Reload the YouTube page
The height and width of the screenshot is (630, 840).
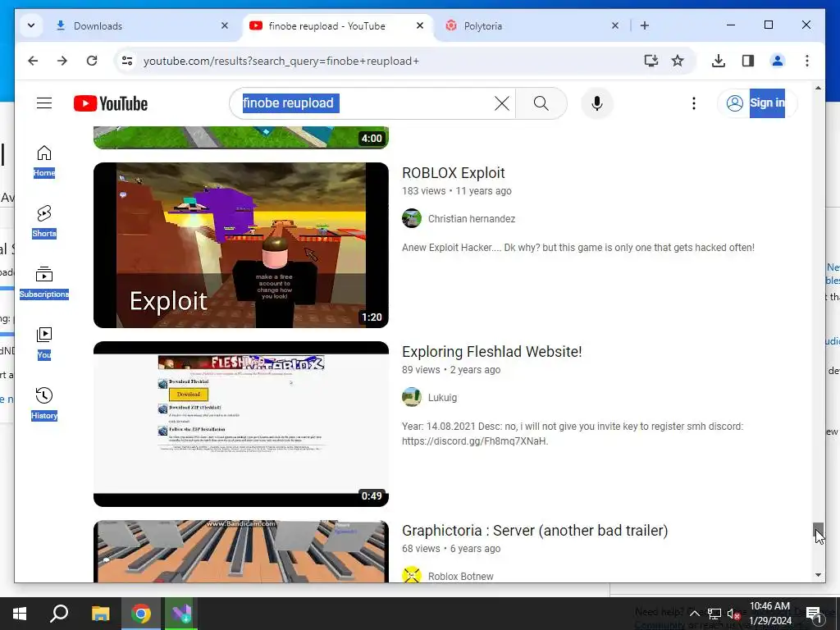92,61
